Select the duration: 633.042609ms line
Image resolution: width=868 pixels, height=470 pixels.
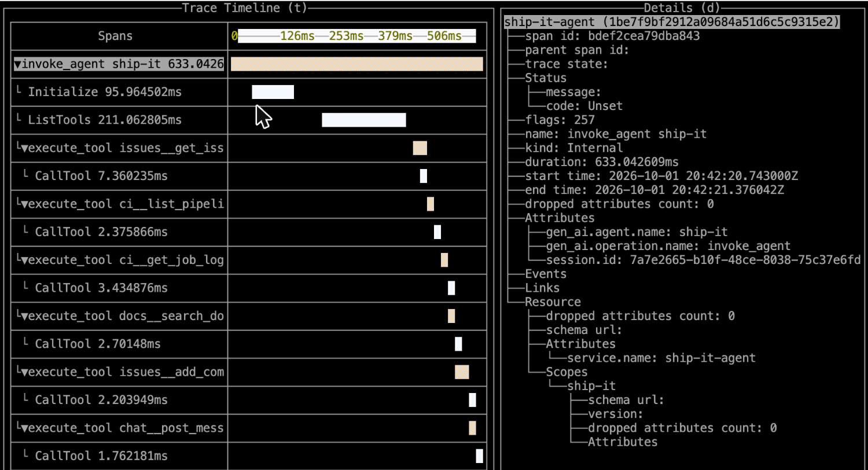(x=602, y=161)
